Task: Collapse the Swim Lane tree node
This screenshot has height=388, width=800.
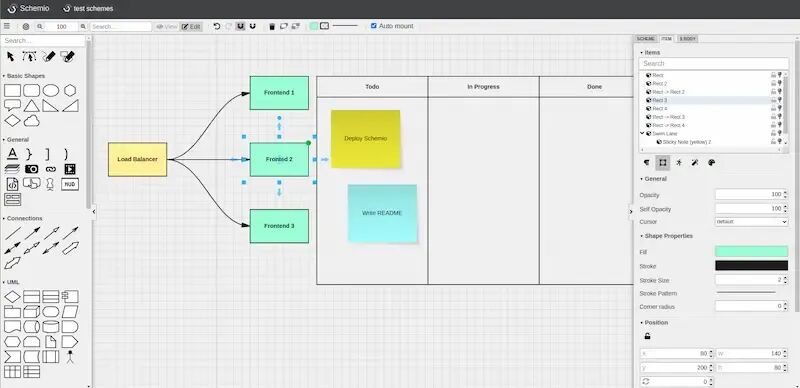Action: coord(642,133)
